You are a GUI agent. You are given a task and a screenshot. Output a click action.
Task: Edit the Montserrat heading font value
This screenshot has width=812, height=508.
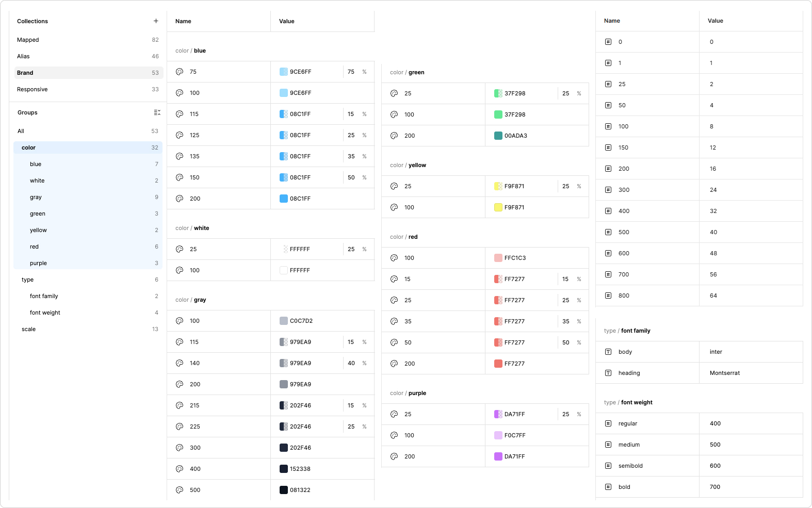[724, 373]
